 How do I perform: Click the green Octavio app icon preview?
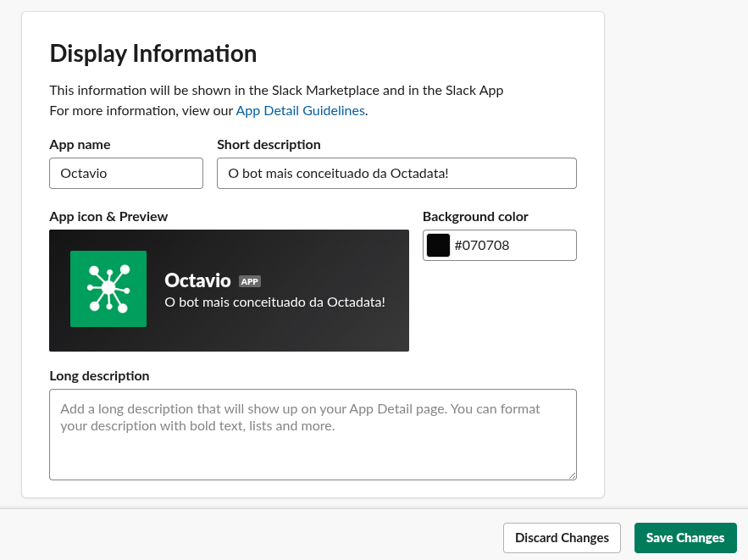pyautogui.click(x=108, y=289)
